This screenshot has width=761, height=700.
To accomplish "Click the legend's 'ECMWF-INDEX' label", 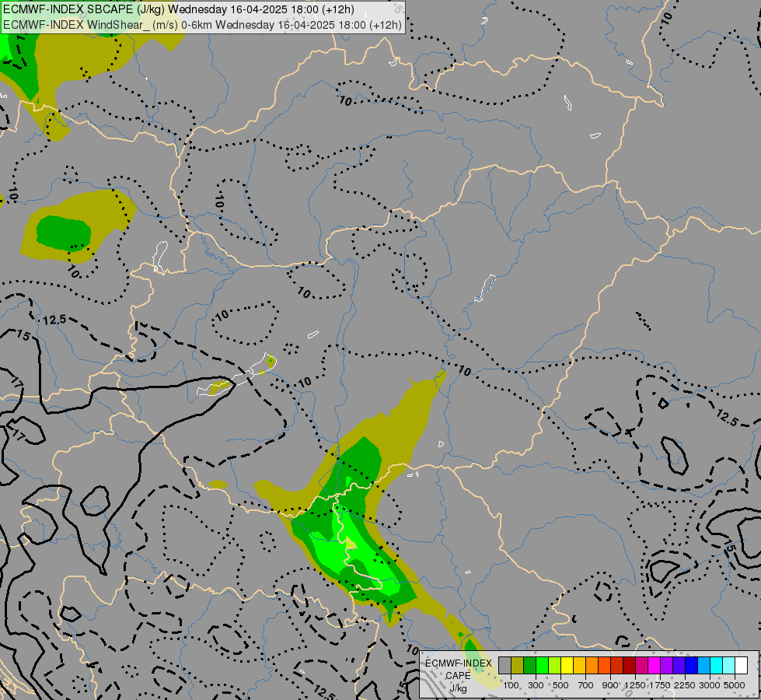I will click(458, 663).
